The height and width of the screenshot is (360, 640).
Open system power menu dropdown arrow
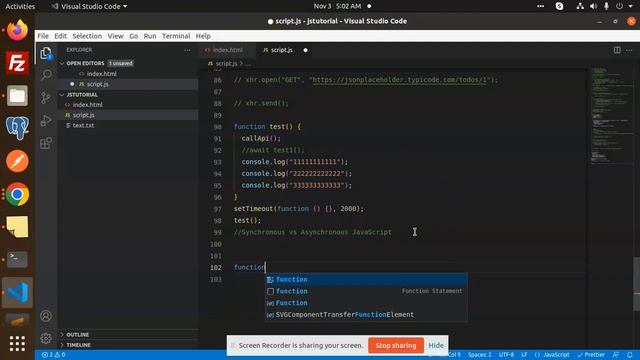click(631, 6)
